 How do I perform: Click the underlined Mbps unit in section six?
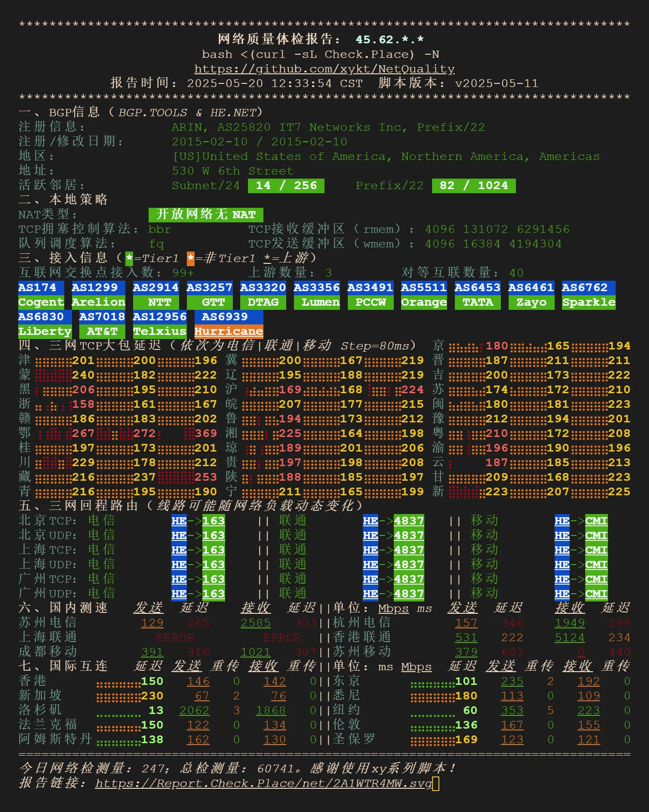pos(393,608)
